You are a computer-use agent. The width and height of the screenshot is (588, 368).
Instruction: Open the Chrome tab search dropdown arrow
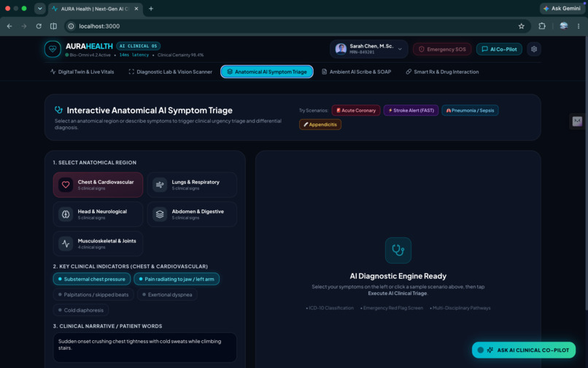point(39,9)
